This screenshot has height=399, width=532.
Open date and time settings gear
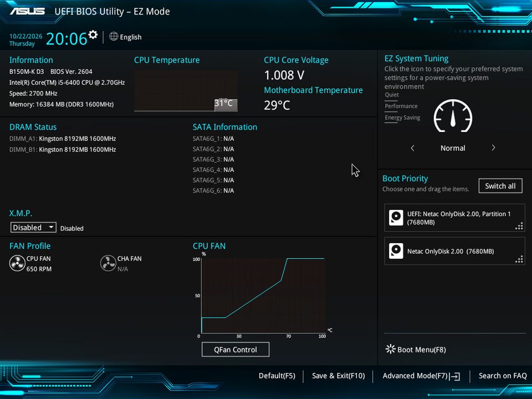(93, 34)
